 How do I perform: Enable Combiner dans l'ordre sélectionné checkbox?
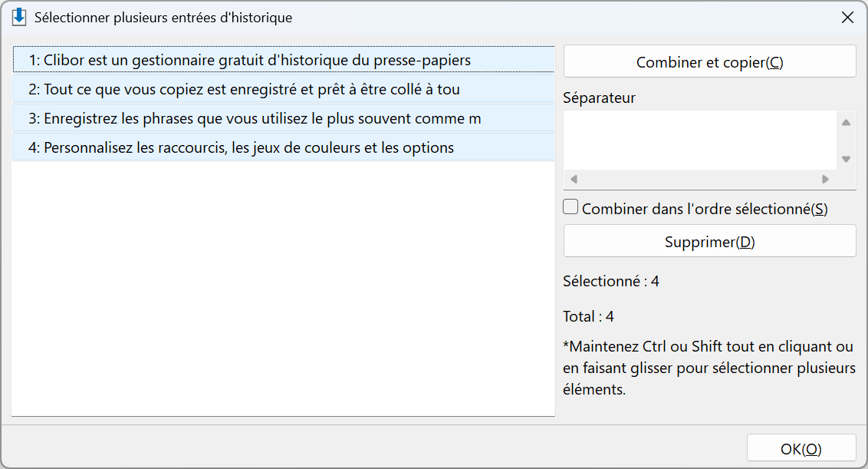(570, 206)
